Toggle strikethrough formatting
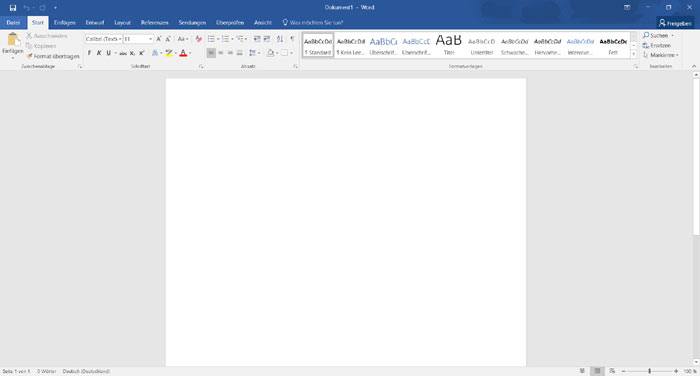This screenshot has width=700, height=376. [x=123, y=53]
